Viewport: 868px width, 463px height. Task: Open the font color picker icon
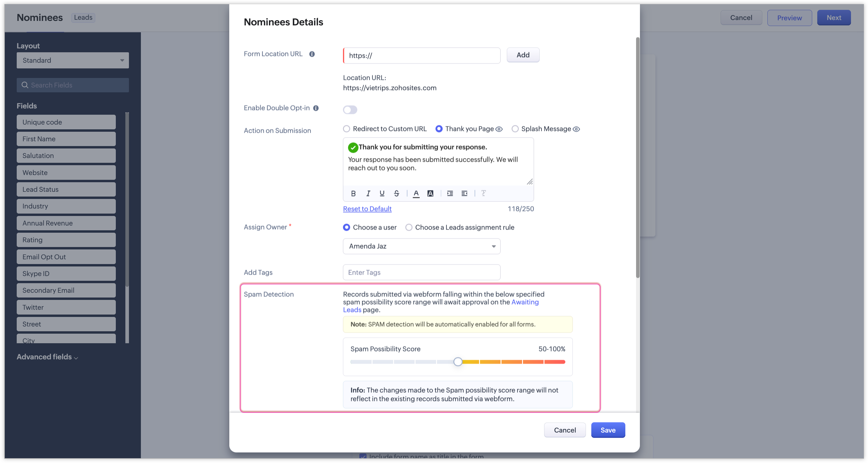[x=416, y=193]
